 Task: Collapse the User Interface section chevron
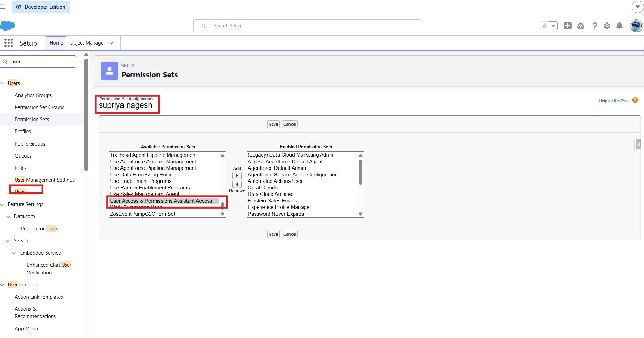2,285
